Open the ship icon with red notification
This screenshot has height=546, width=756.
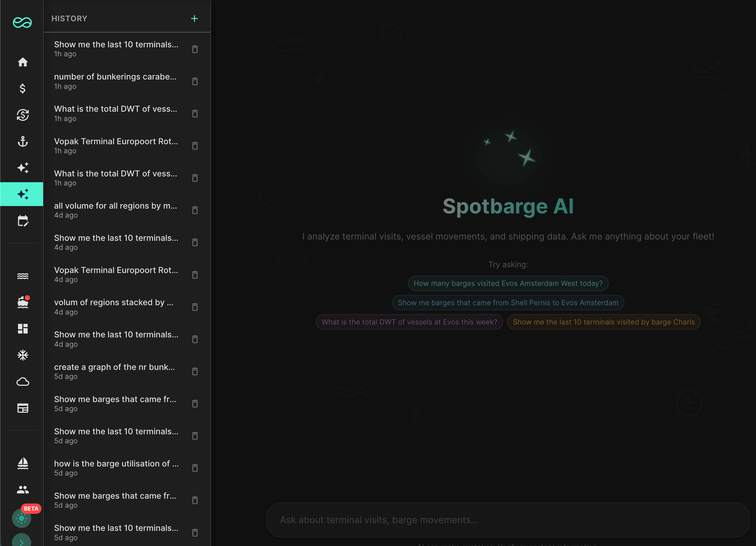(x=23, y=303)
